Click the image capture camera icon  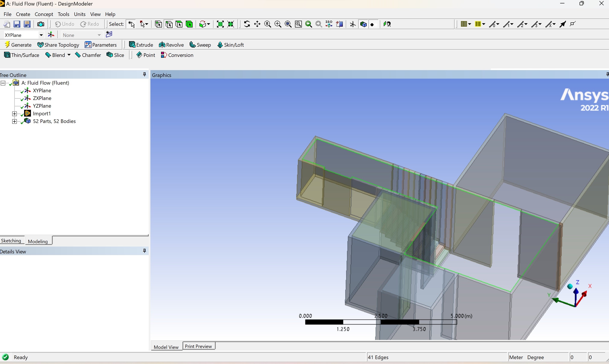click(41, 24)
